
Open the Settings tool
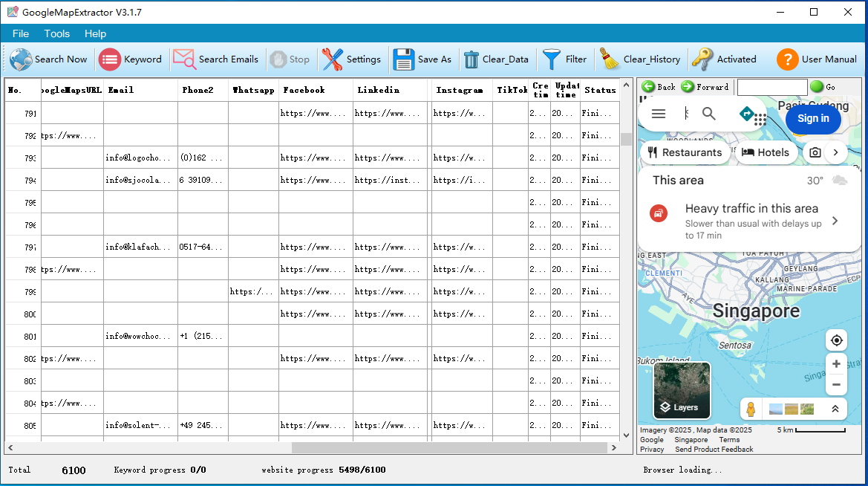tap(352, 59)
